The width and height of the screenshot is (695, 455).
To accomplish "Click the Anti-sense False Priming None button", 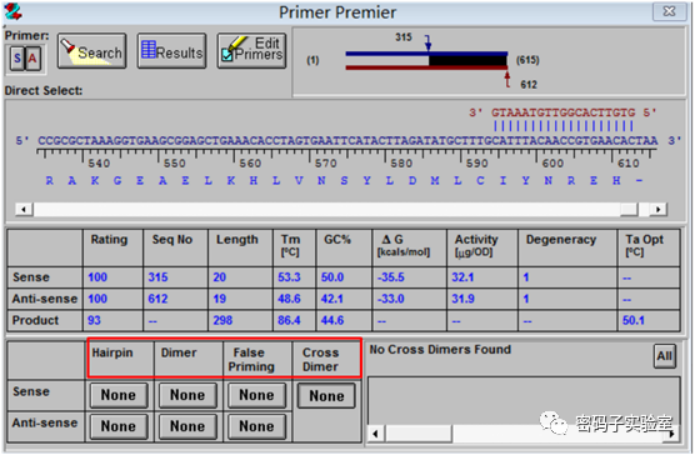I will coord(257,426).
